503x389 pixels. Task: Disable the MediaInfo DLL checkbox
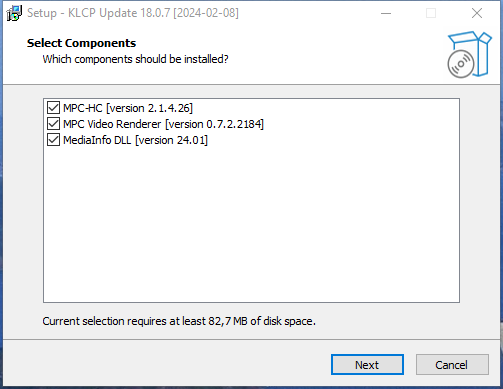53,140
